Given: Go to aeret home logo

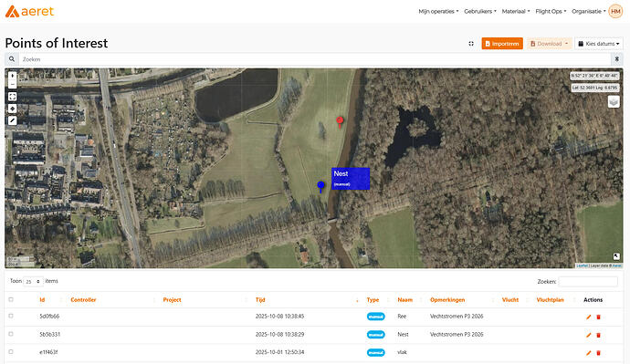Looking at the screenshot, I should pyautogui.click(x=29, y=11).
